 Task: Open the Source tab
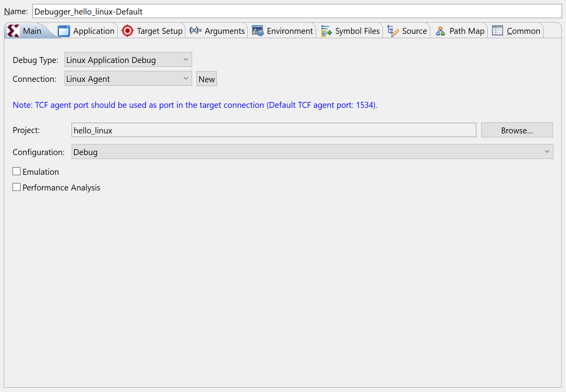click(x=407, y=31)
